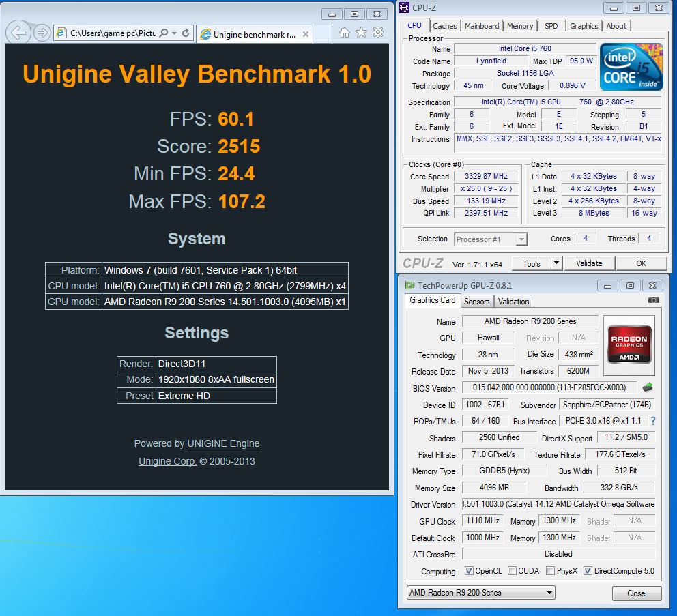This screenshot has width=677, height=616.
Task: Toggle the CUDA checkbox
Action: coord(512,571)
